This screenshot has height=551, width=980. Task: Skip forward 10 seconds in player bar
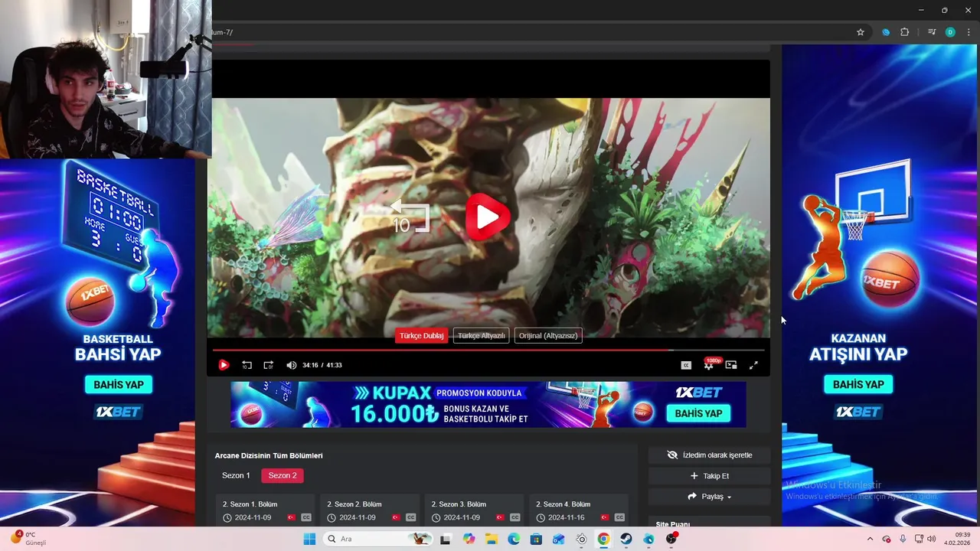[x=268, y=365]
